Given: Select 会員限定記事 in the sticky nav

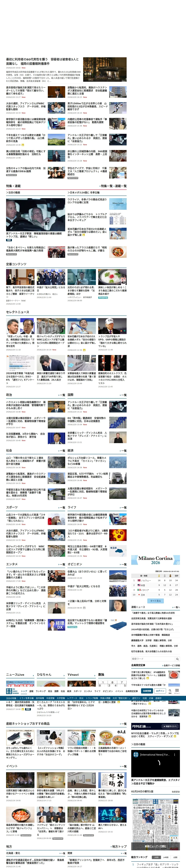Looking at the screenshot, I should [x=132, y=691].
